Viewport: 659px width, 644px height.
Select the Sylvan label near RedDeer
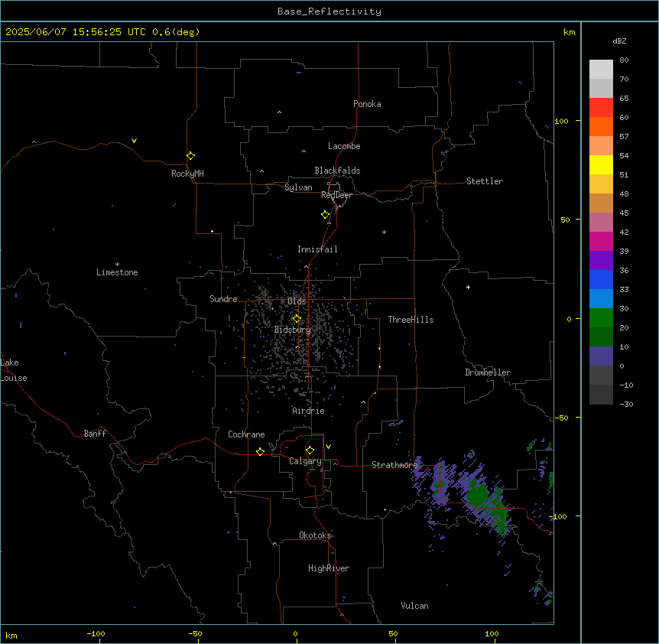pyautogui.click(x=298, y=187)
